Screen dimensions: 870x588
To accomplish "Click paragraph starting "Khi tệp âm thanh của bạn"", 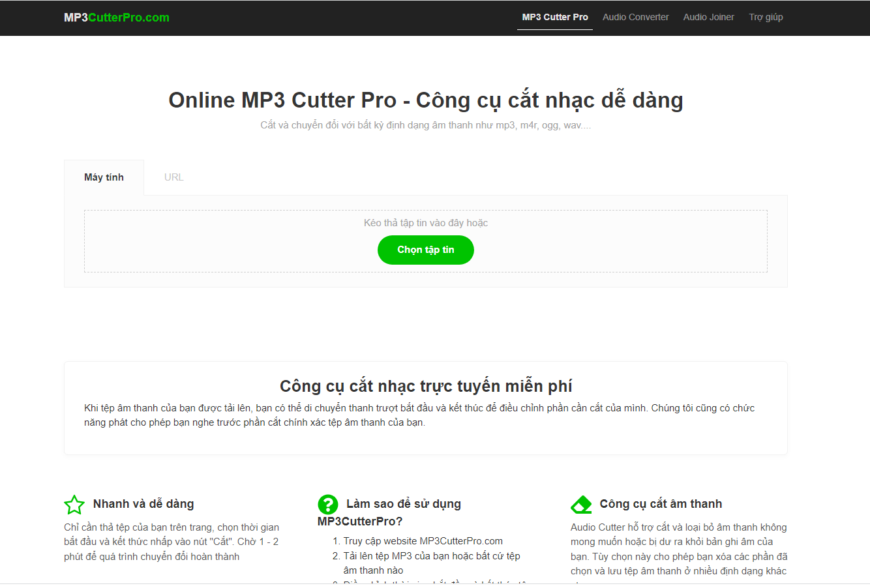I will [x=419, y=415].
